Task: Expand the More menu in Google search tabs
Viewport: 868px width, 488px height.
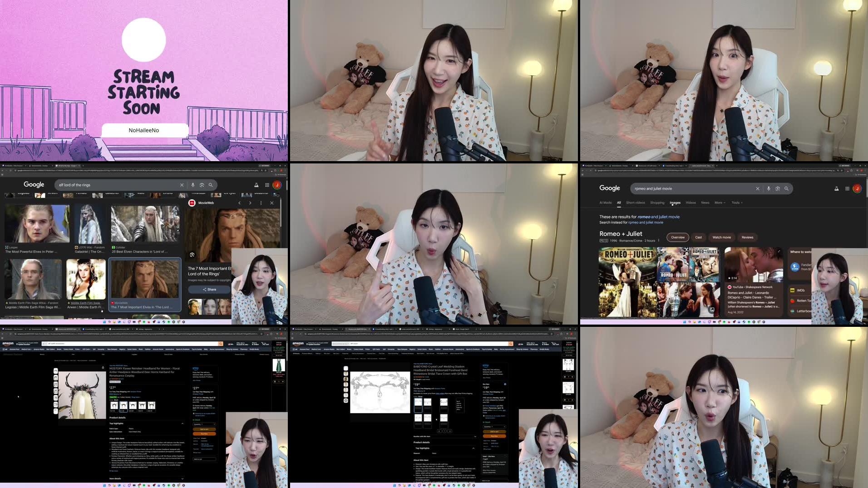Action: [x=720, y=202]
